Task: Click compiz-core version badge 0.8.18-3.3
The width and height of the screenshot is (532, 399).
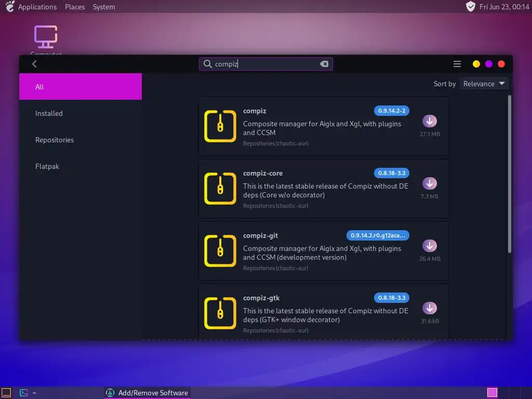Action: click(x=392, y=173)
